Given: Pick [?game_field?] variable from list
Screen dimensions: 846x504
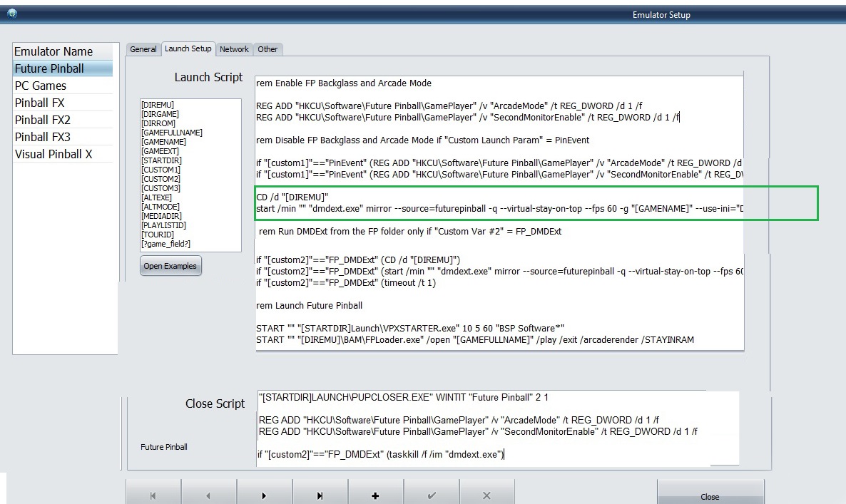Looking at the screenshot, I should coord(165,244).
